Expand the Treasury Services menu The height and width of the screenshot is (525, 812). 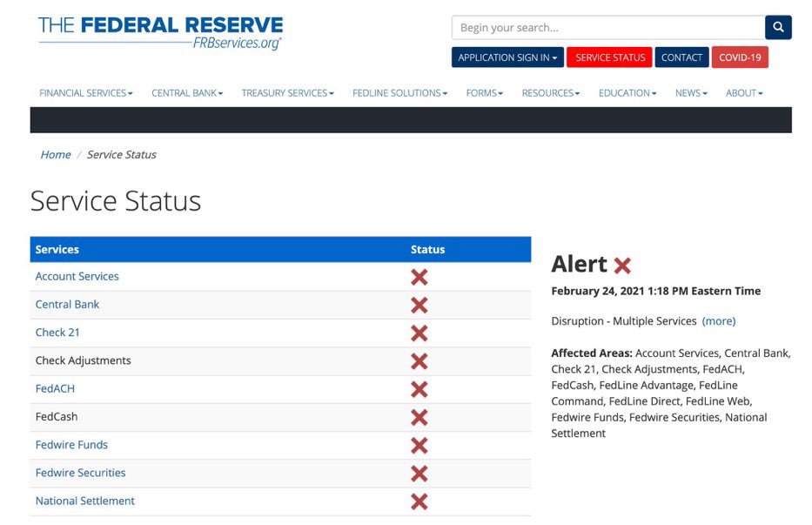click(287, 93)
